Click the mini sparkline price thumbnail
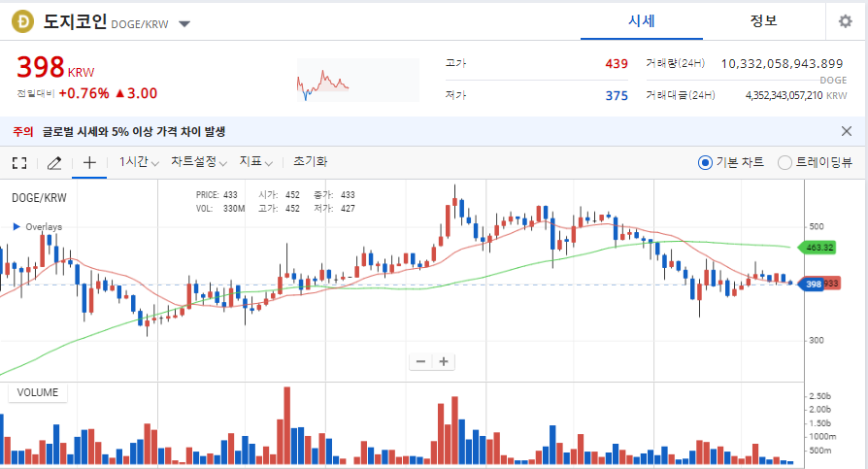868x469 pixels. point(357,80)
